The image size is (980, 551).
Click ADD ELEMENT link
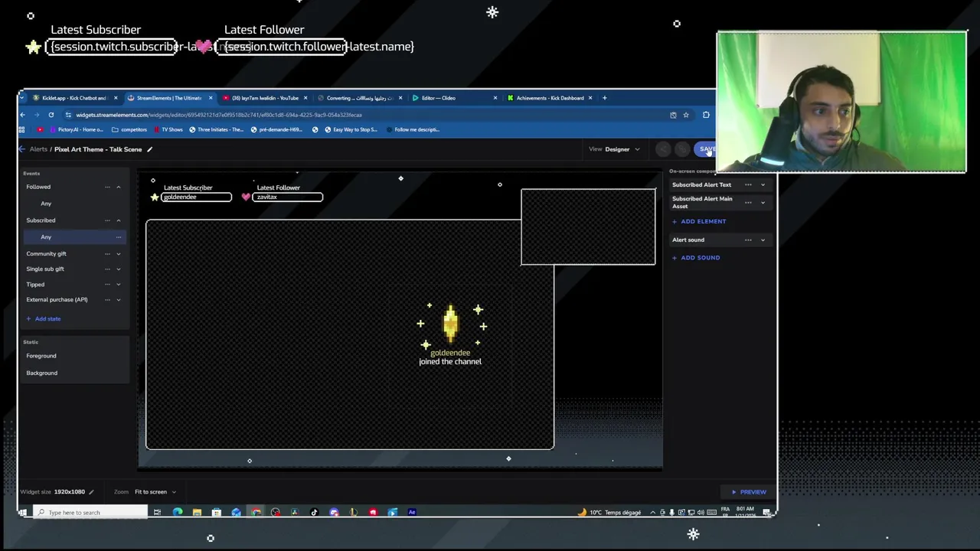[699, 221]
